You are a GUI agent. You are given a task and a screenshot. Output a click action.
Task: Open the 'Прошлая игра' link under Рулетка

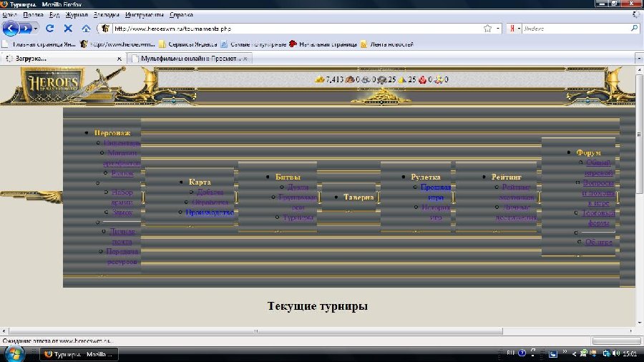pos(436,192)
